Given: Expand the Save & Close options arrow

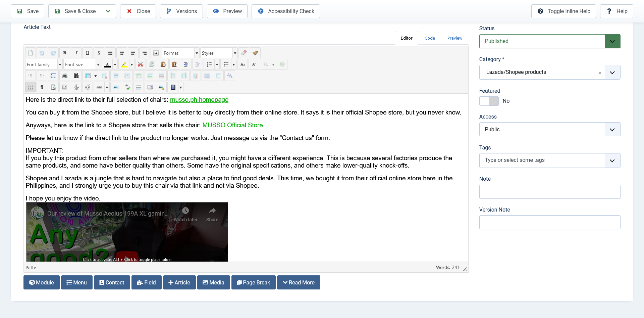Looking at the screenshot, I should 108,11.
